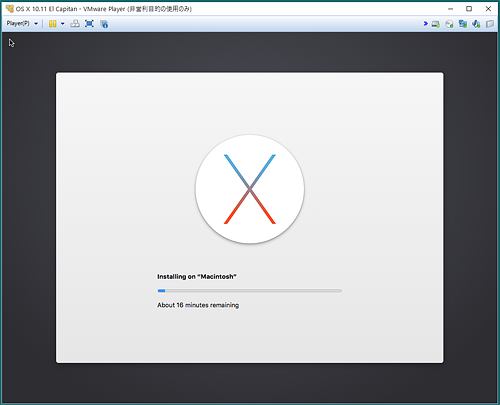Maximize the VMware Player window
The height and width of the screenshot is (405, 500).
[x=469, y=9]
